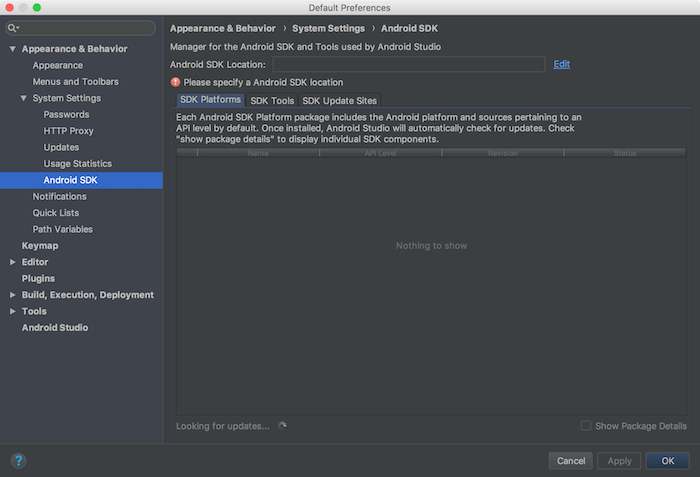Click the Name column header
The height and width of the screenshot is (477, 700).
tap(258, 153)
